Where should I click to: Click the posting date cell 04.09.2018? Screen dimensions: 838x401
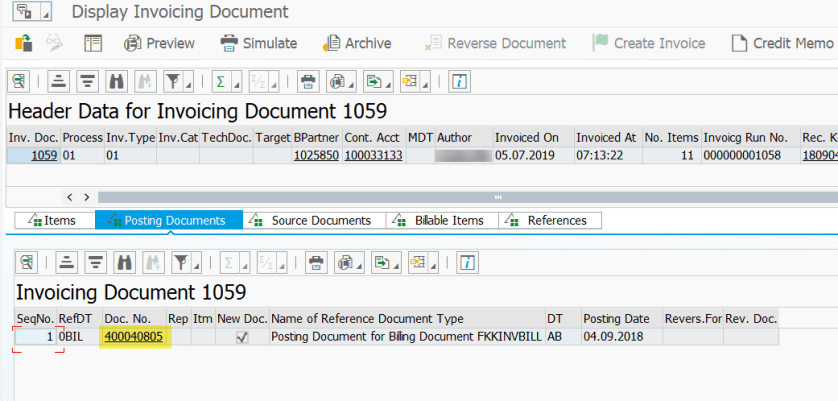point(622,337)
